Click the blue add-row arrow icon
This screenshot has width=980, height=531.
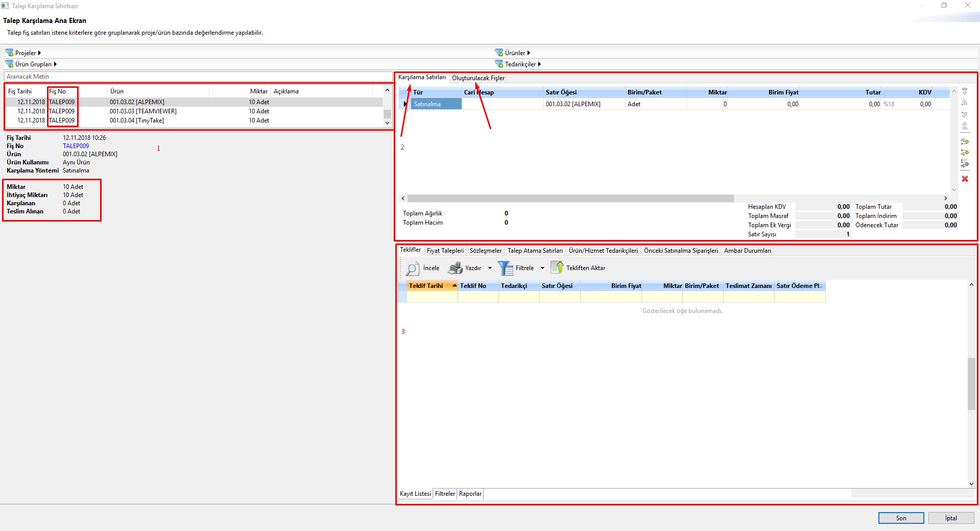965,164
